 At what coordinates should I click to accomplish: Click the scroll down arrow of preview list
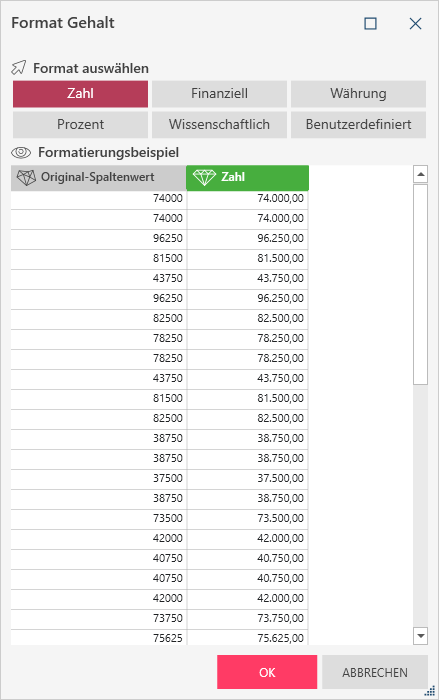pos(420,636)
